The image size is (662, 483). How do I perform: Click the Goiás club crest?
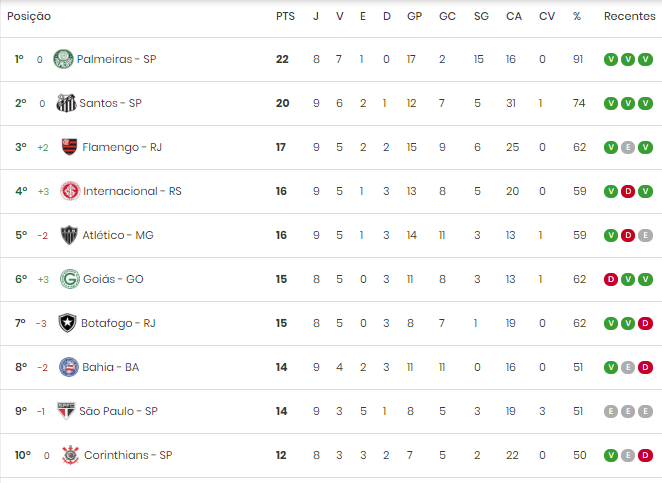[x=70, y=279]
